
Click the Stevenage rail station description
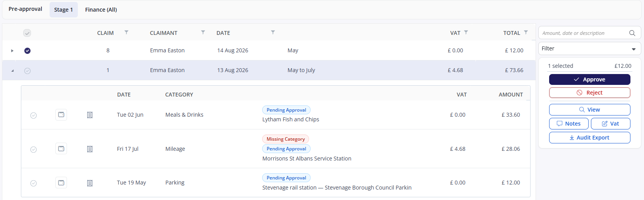pyautogui.click(x=337, y=188)
